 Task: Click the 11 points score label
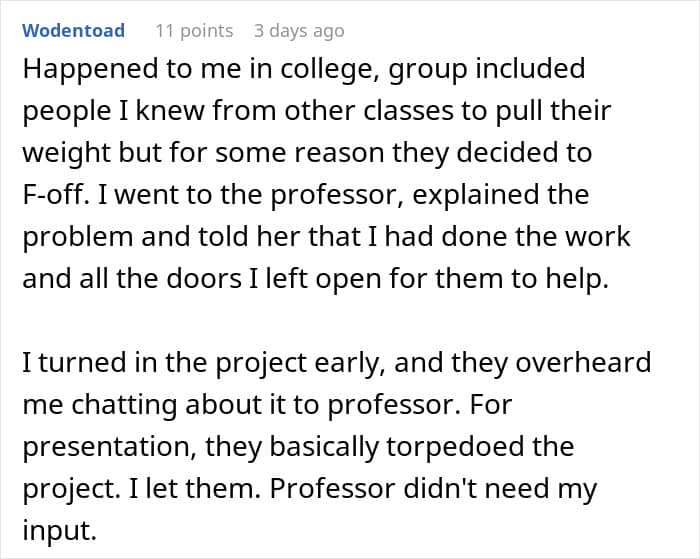(x=194, y=31)
